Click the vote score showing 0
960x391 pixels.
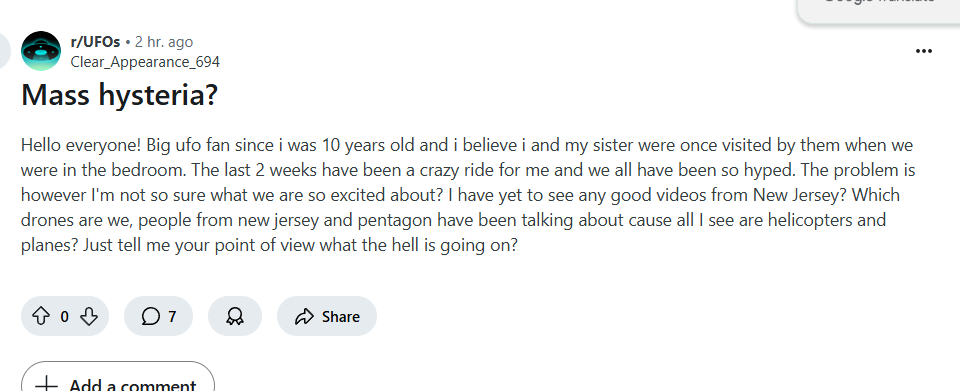(x=64, y=316)
